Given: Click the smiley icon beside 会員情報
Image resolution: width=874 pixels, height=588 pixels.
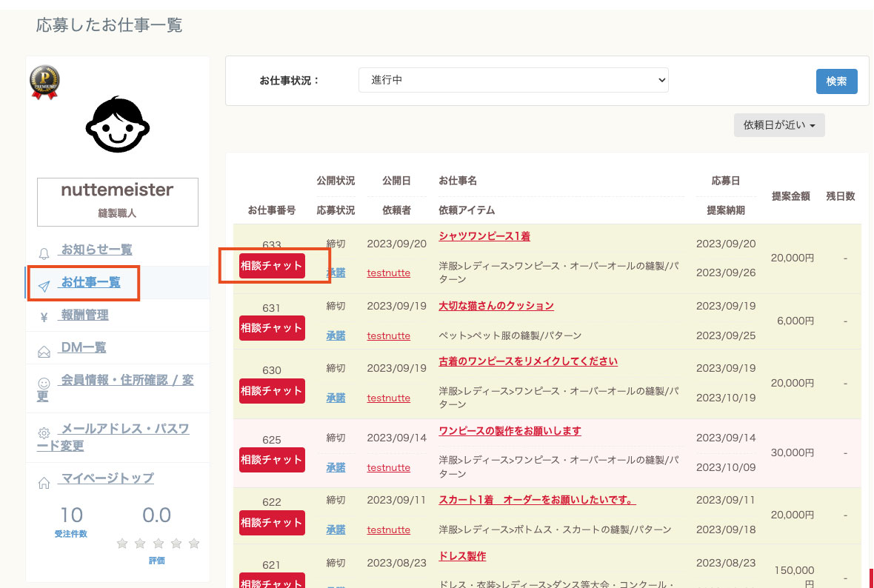Looking at the screenshot, I should tap(44, 384).
